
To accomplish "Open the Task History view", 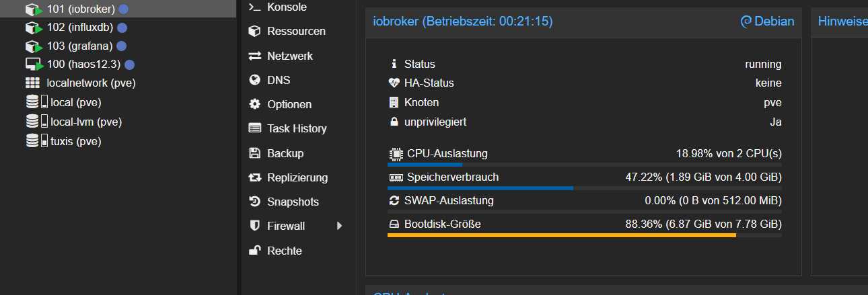I will click(x=296, y=128).
